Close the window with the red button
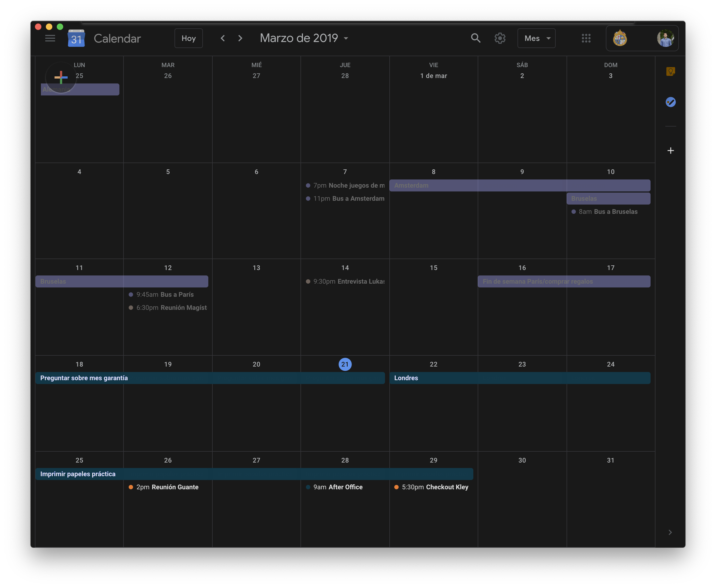The image size is (716, 588). (38, 27)
